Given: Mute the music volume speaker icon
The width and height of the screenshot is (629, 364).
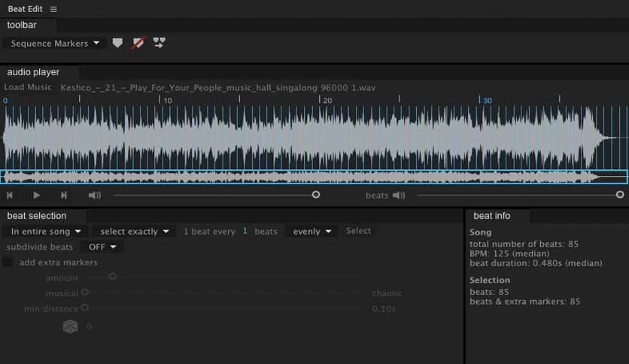Looking at the screenshot, I should (x=94, y=196).
